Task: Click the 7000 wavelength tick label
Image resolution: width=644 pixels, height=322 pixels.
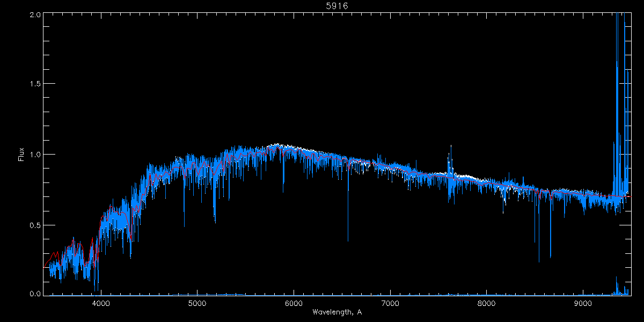Action: pyautogui.click(x=390, y=303)
